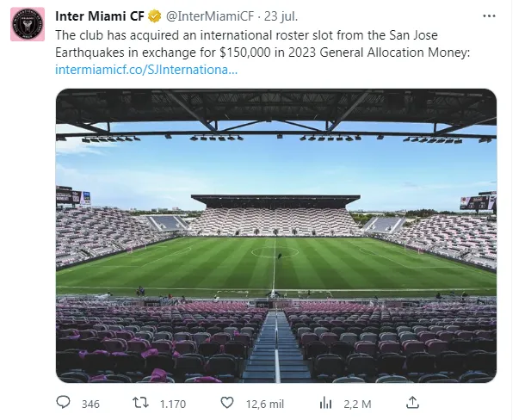Click the reply speech bubble icon

63,402
